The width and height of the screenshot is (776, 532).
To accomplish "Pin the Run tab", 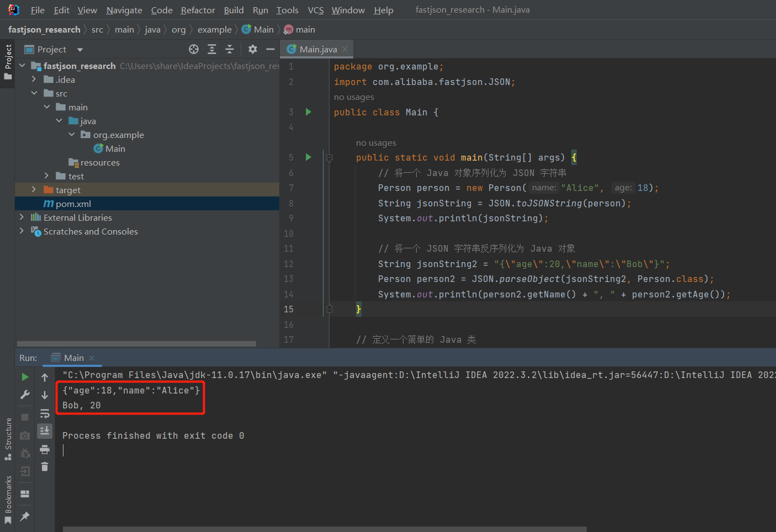I will click(25, 517).
